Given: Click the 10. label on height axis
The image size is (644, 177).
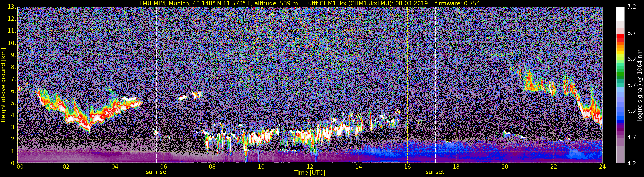Looking at the screenshot, I should (12, 43).
